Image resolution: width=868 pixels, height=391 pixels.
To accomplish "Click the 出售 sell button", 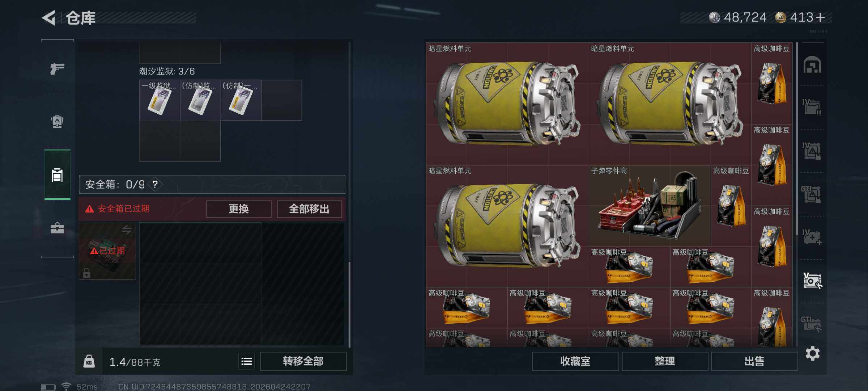I will tap(754, 361).
